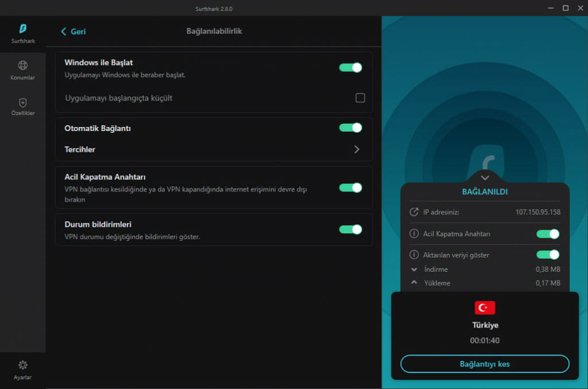Click Bağlanılabilirlik page title
Viewport: 588px width, 389px height.
tap(214, 31)
